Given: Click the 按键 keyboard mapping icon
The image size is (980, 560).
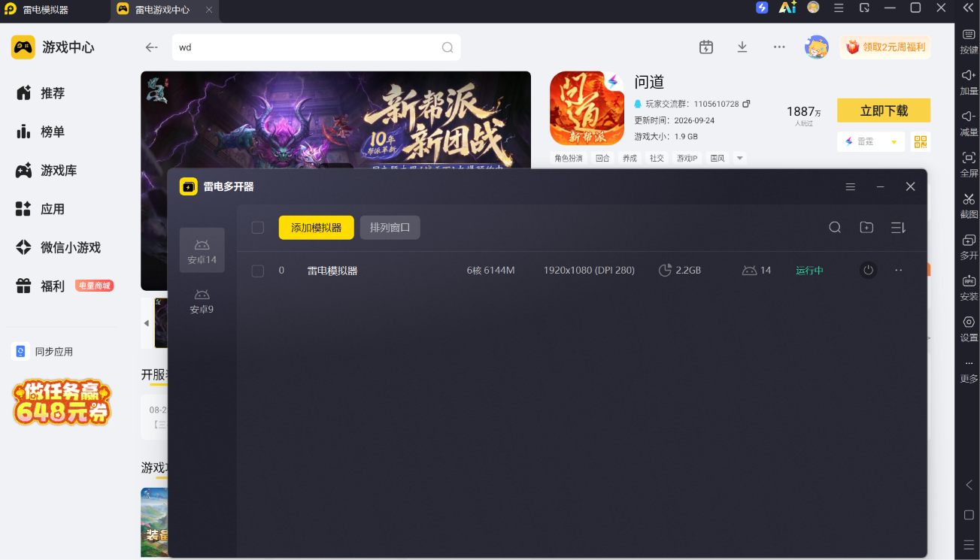Looking at the screenshot, I should pos(969,41).
